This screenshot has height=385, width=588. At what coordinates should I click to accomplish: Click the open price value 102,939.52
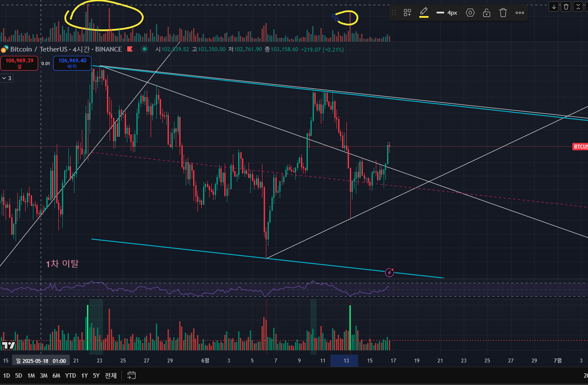[x=175, y=49]
